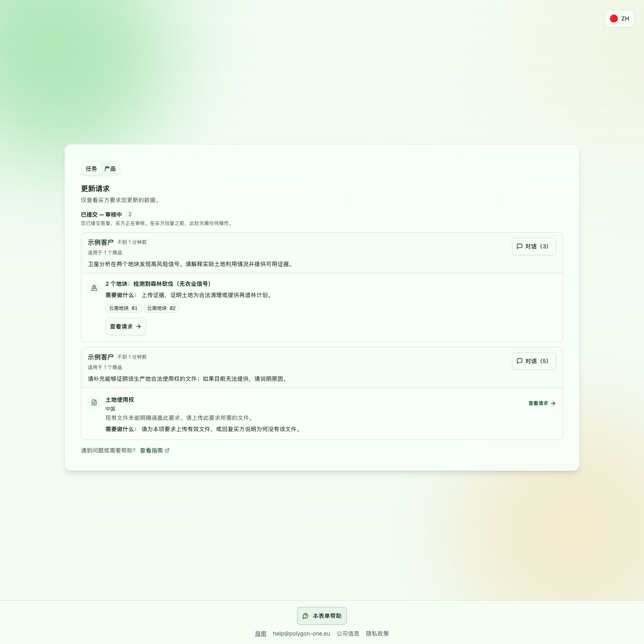Screen dimensions: 644x644
Task: Click the 本表单帮助 help button
Action: pyautogui.click(x=322, y=616)
